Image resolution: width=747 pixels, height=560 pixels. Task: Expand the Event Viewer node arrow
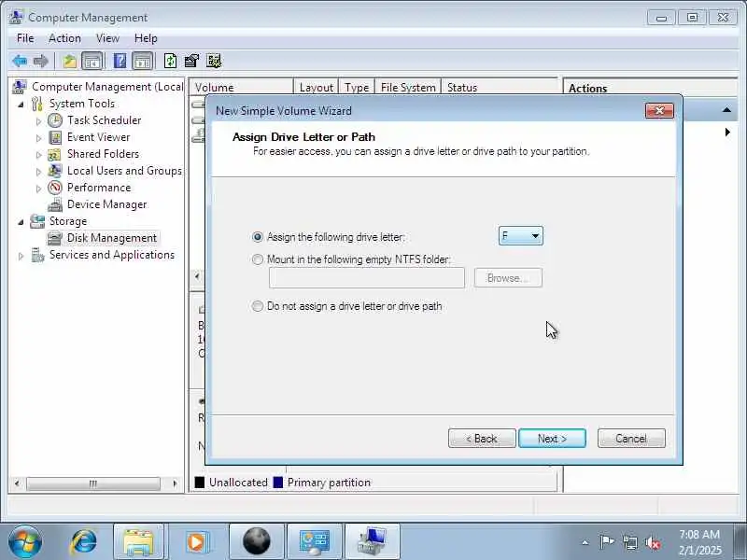click(x=38, y=138)
